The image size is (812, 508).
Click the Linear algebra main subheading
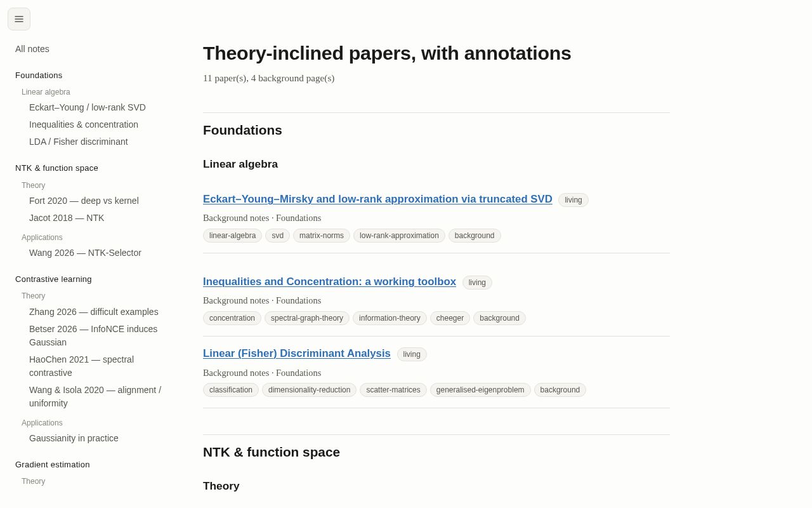(240, 164)
